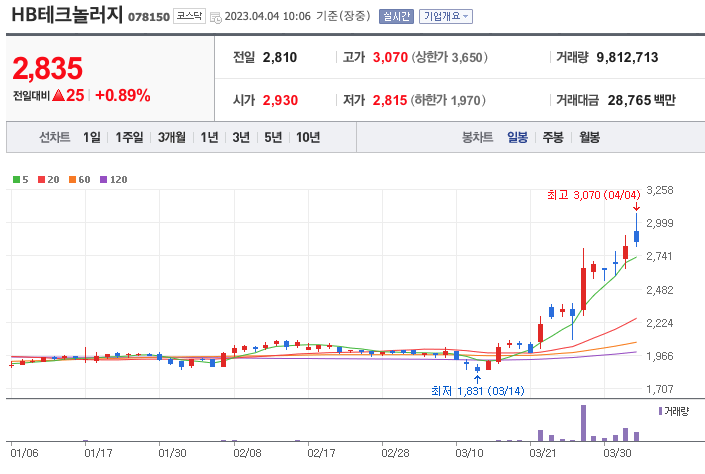The image size is (705, 474).
Task: Click the red 20-day moving average swatch
Action: point(41,179)
